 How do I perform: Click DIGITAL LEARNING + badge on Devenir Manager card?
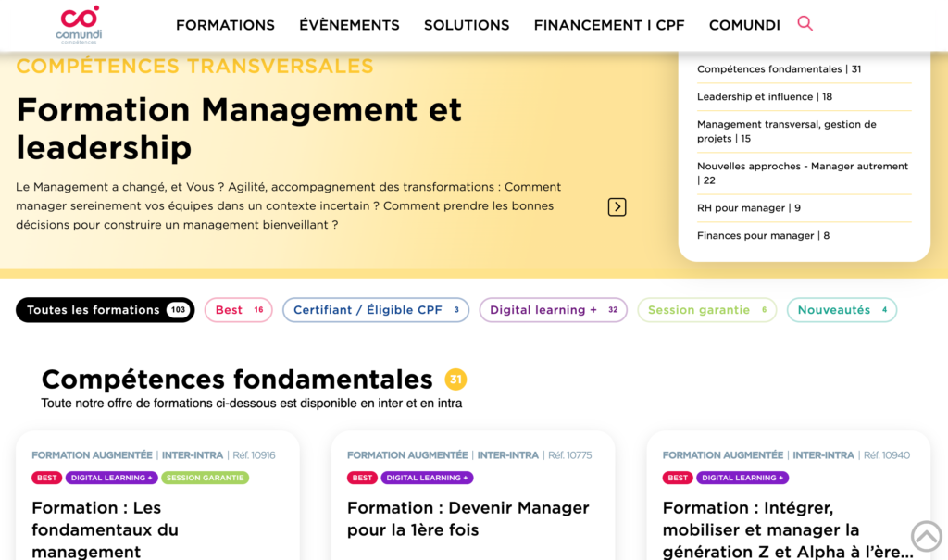427,478
